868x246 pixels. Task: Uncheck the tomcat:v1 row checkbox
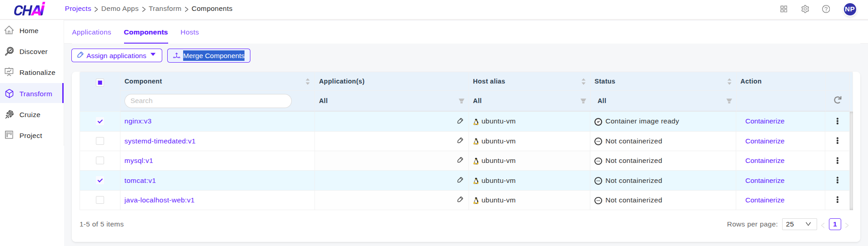pos(100,180)
